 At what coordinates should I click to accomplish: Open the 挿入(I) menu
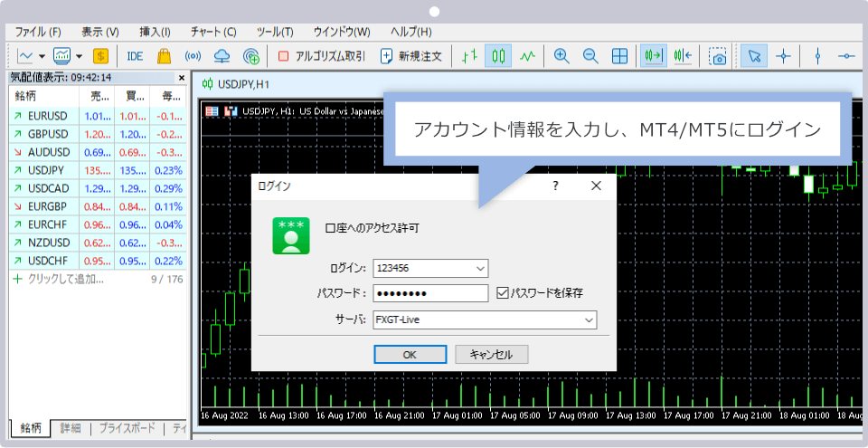tap(155, 32)
